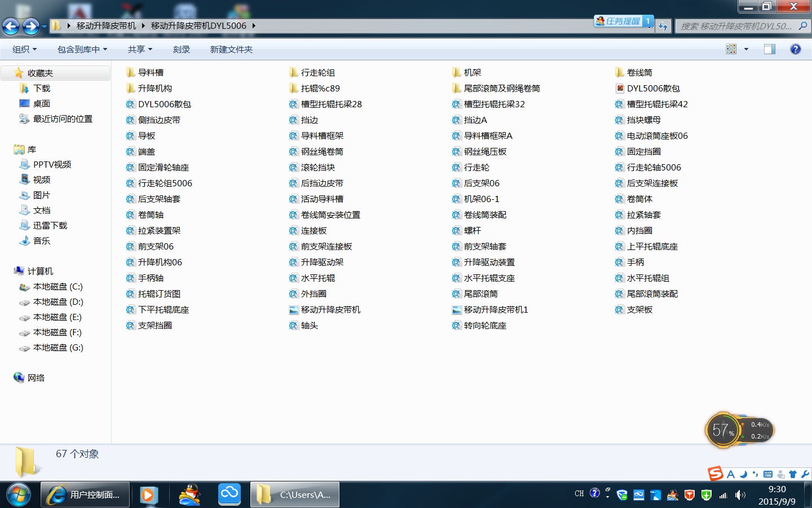Open the QQ penguin taskbar icon
The width and height of the screenshot is (812, 508).
point(190,495)
